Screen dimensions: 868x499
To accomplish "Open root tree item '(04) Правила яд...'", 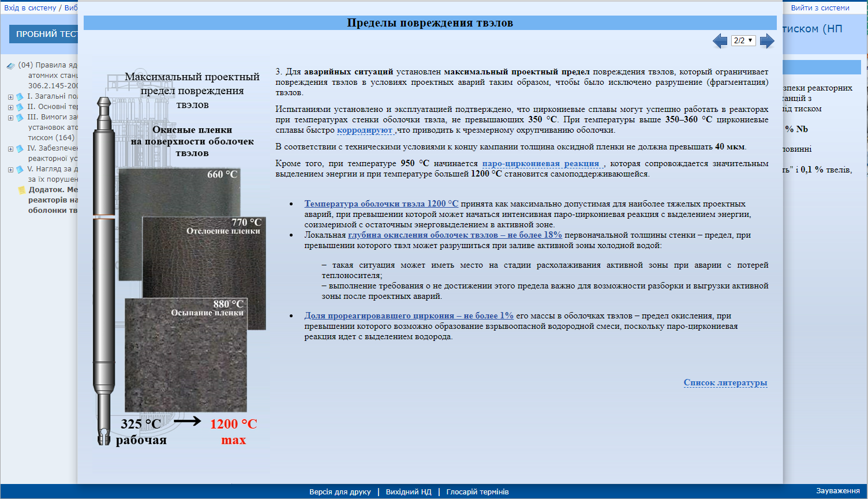I will (x=47, y=76).
